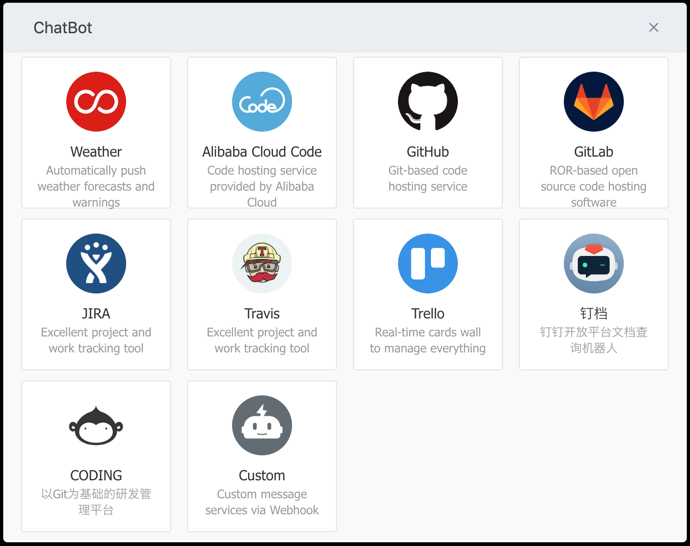Click JIRA's 'Excellent project and work tracking' text
Image resolution: width=690 pixels, height=546 pixels.
tap(96, 340)
